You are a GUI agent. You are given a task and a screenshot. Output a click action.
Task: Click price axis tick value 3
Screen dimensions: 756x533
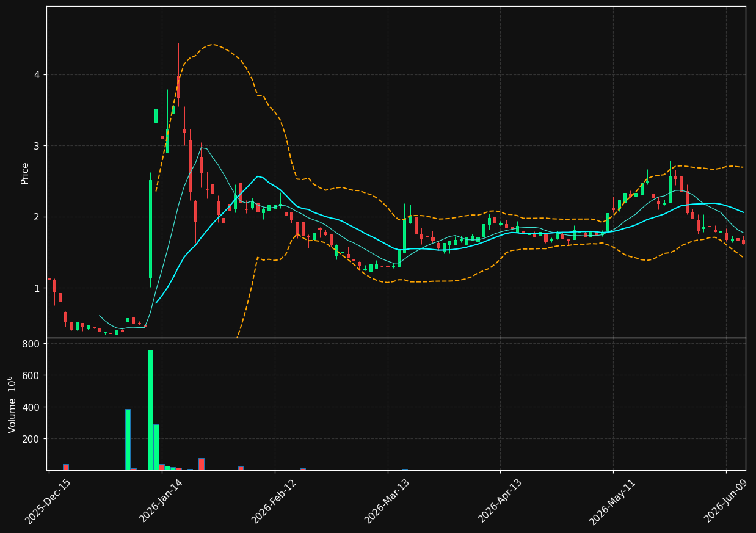37,146
